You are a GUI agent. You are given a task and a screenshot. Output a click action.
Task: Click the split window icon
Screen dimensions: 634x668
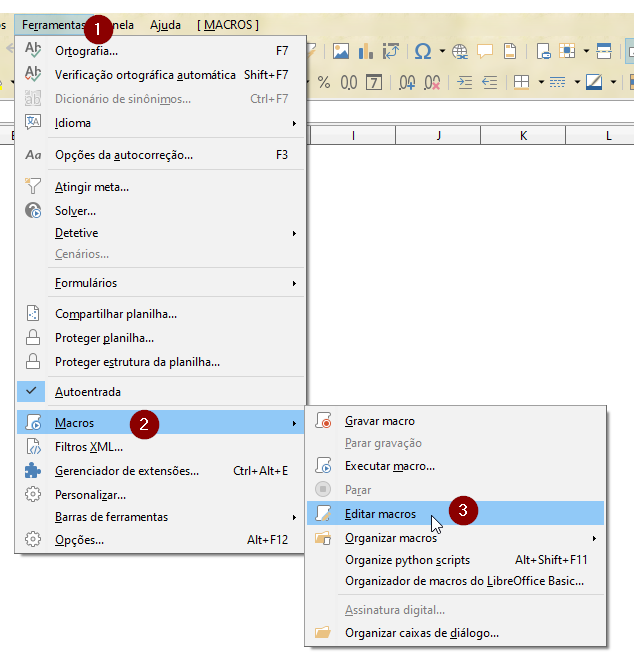click(x=604, y=51)
